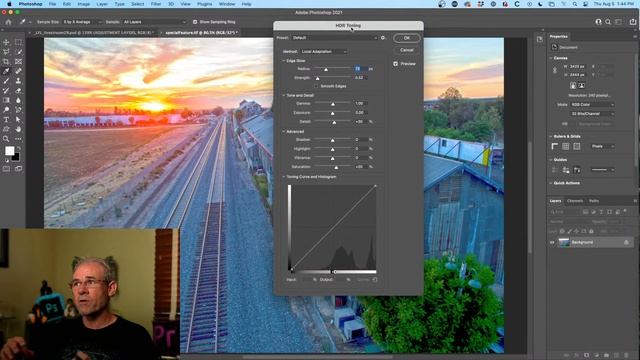Select the Gradient tool
The image size is (640, 360).
(x=6, y=100)
